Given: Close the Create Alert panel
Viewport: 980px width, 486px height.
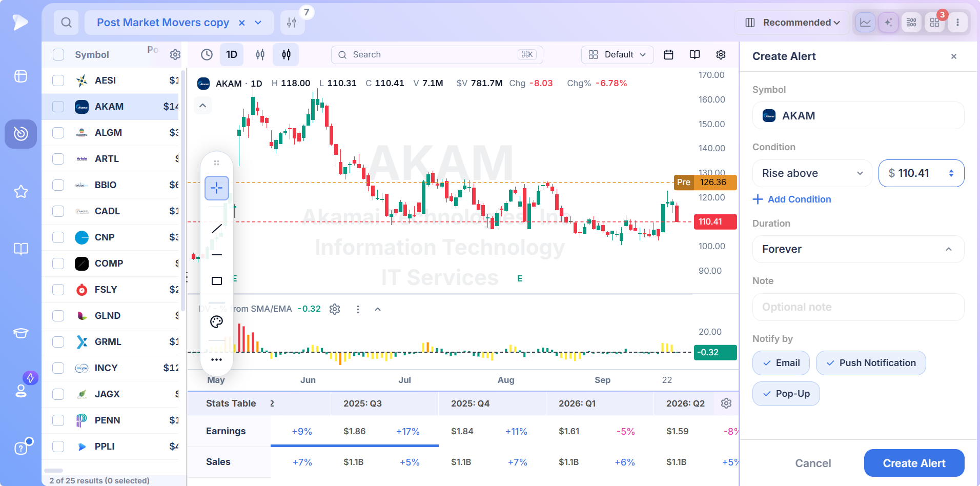Looking at the screenshot, I should click(x=954, y=56).
